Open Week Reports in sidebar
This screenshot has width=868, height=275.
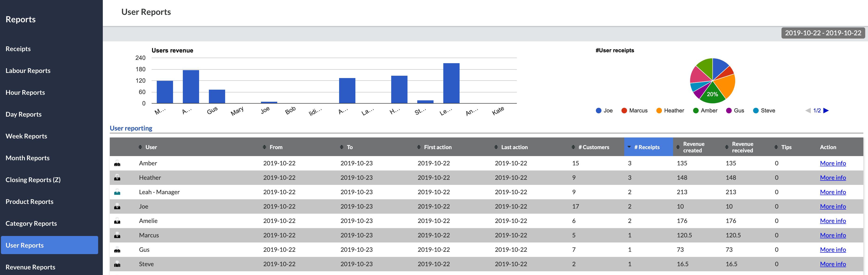click(x=26, y=136)
